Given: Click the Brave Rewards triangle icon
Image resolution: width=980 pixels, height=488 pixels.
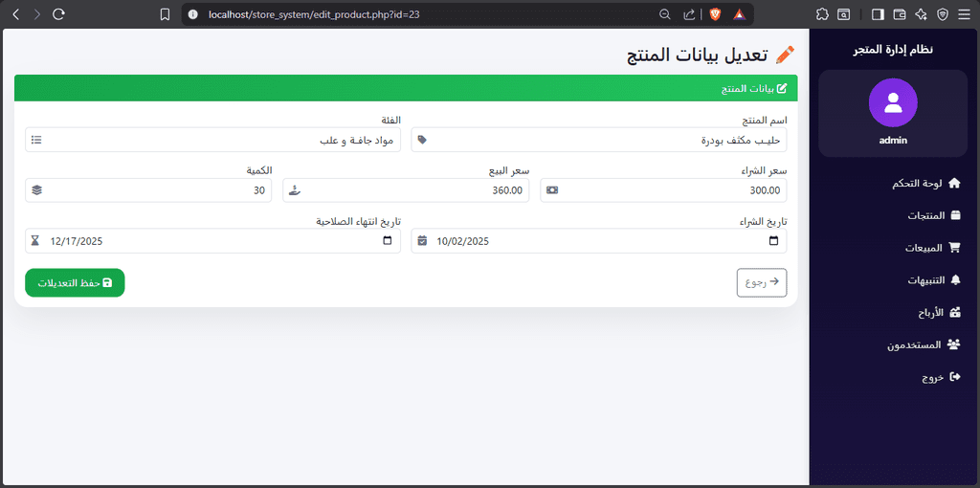Looking at the screenshot, I should pos(739,14).
